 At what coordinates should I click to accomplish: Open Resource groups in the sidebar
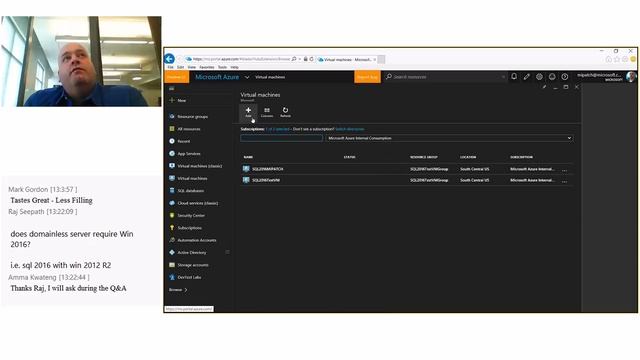point(189,117)
